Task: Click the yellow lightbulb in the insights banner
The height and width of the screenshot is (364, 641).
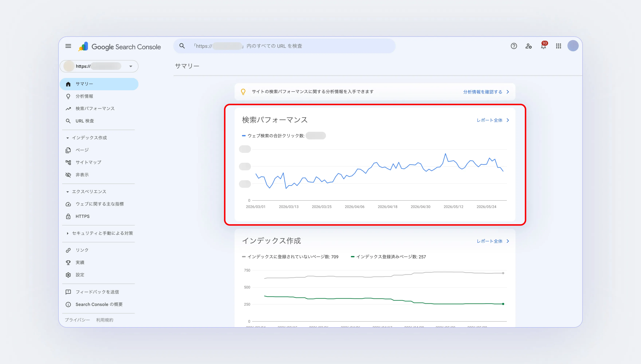Action: [x=243, y=92]
